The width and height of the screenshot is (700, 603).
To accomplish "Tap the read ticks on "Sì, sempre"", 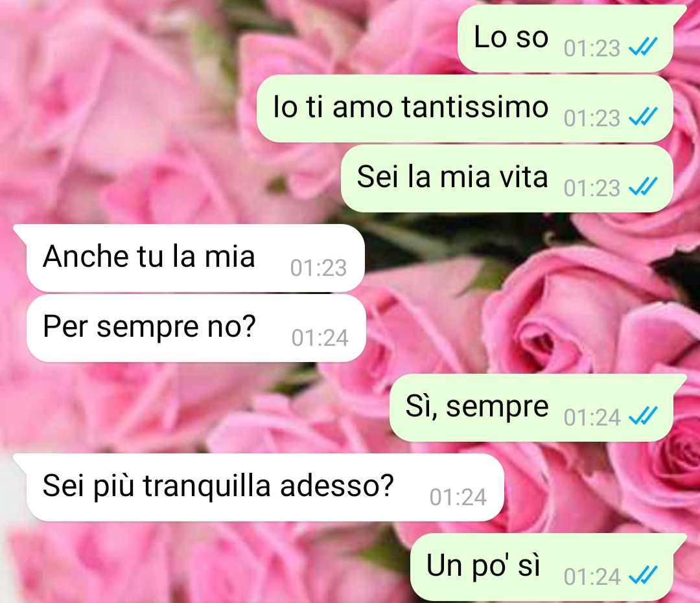I will [643, 416].
